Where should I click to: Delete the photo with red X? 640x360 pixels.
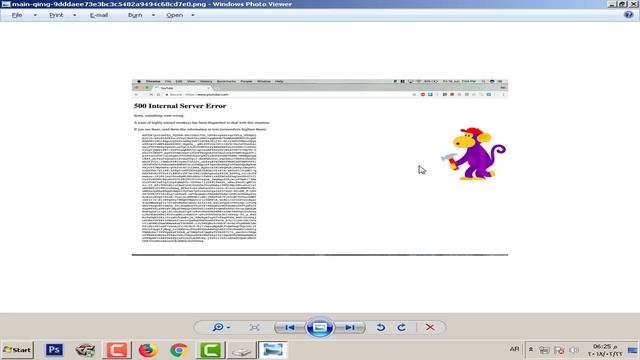point(430,327)
